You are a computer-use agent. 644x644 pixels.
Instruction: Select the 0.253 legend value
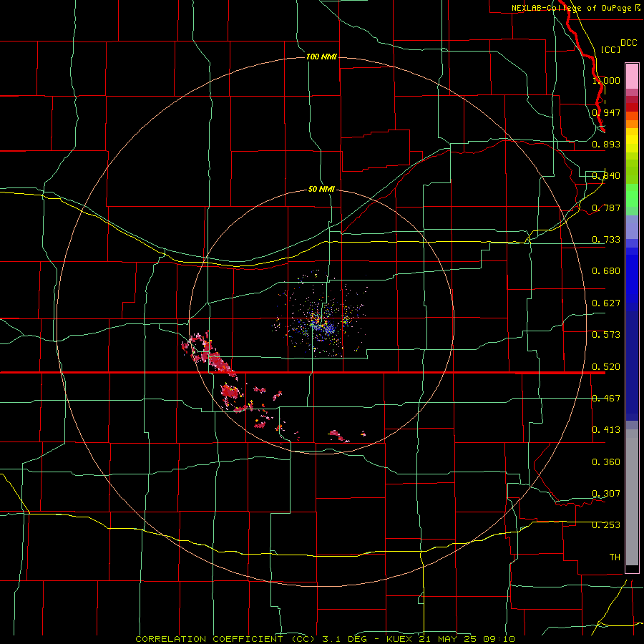(606, 525)
